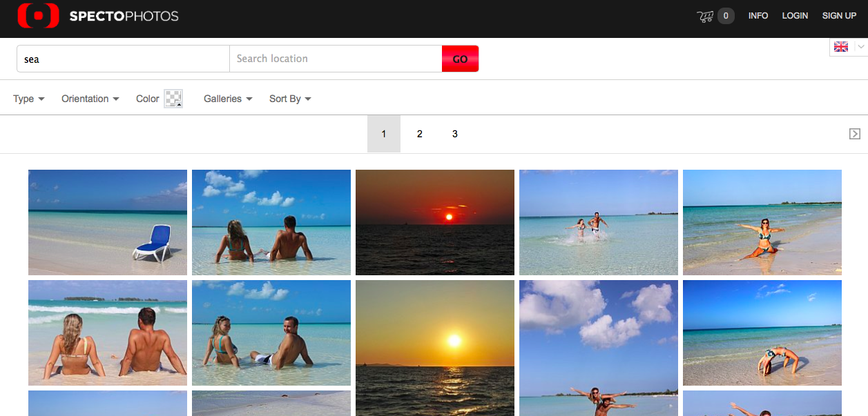Go to results page 3
Viewport: 868px width, 416px height.
[454, 134]
